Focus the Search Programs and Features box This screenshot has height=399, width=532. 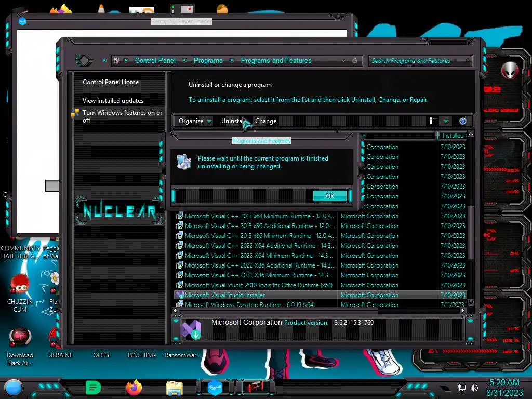(420, 61)
